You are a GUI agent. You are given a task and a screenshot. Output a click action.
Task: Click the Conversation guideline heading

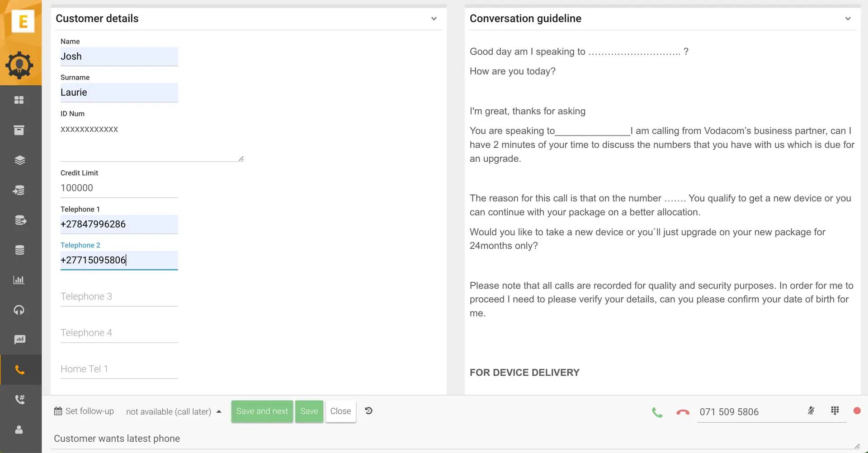525,19
